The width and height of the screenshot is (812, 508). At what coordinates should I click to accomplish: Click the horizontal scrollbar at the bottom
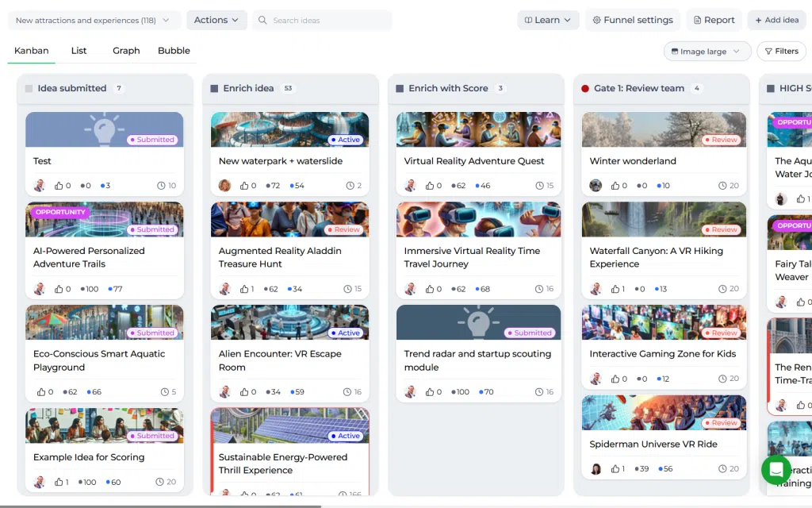[x=160, y=506]
